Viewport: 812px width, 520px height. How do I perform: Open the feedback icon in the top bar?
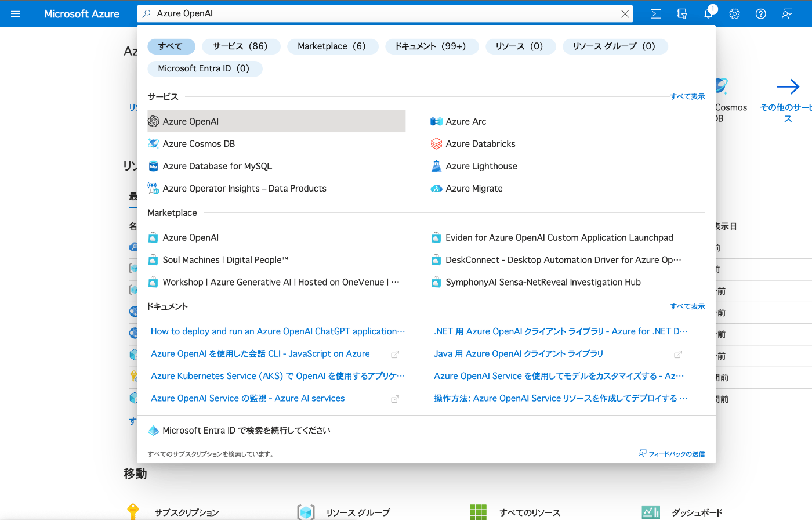coord(787,14)
